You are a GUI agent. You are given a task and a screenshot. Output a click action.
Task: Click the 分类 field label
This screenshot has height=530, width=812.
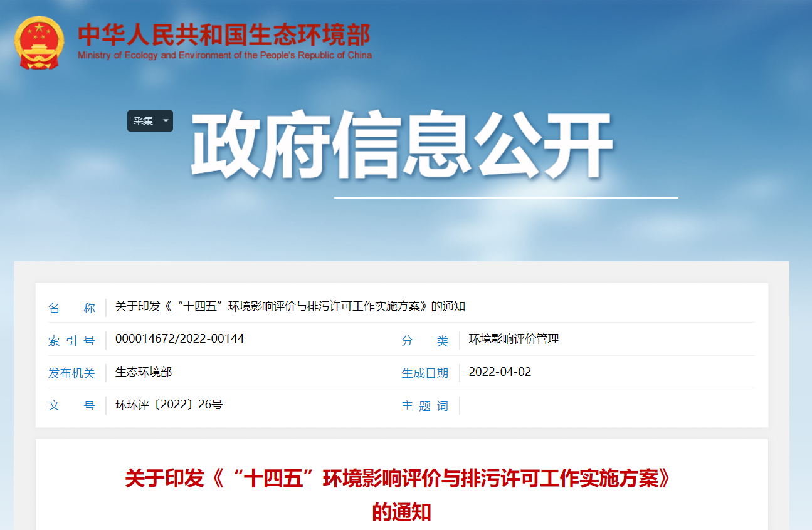click(425, 341)
